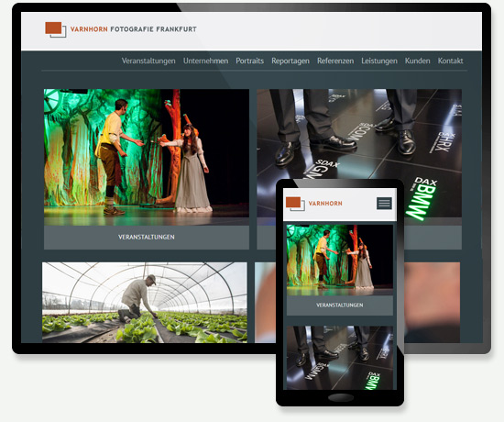Open the Veranstaltungen menu item
The height and width of the screenshot is (422, 504).
point(148,61)
